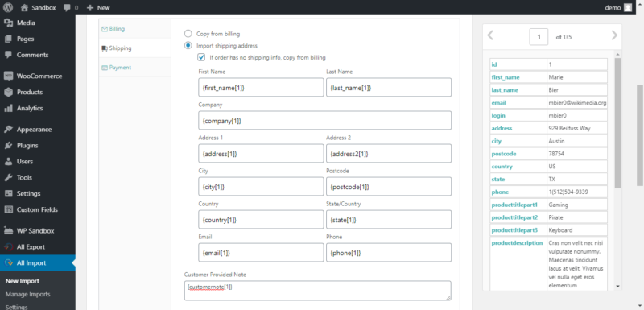
Task: Click the Last Name input field
Action: coord(389,88)
